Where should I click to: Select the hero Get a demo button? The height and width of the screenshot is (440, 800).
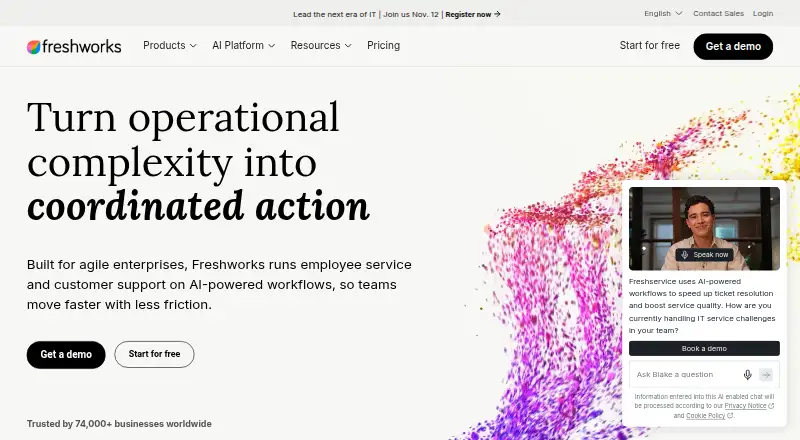click(x=66, y=354)
